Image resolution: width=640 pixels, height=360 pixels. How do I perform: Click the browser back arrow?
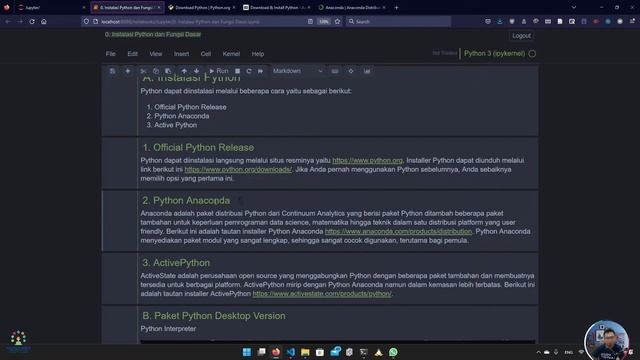[8, 22]
